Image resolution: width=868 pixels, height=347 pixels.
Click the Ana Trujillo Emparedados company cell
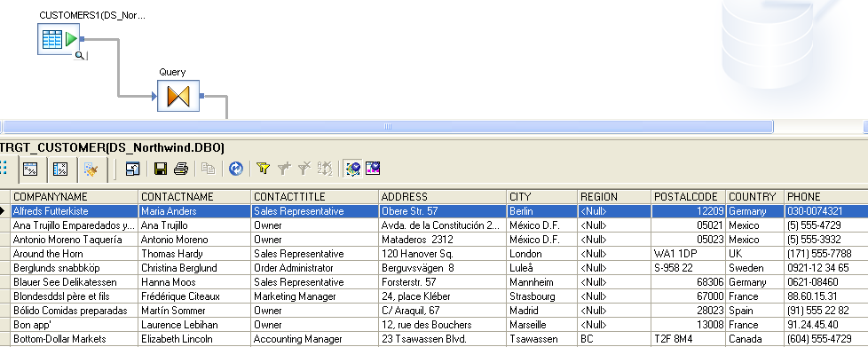pyautogui.click(x=75, y=225)
